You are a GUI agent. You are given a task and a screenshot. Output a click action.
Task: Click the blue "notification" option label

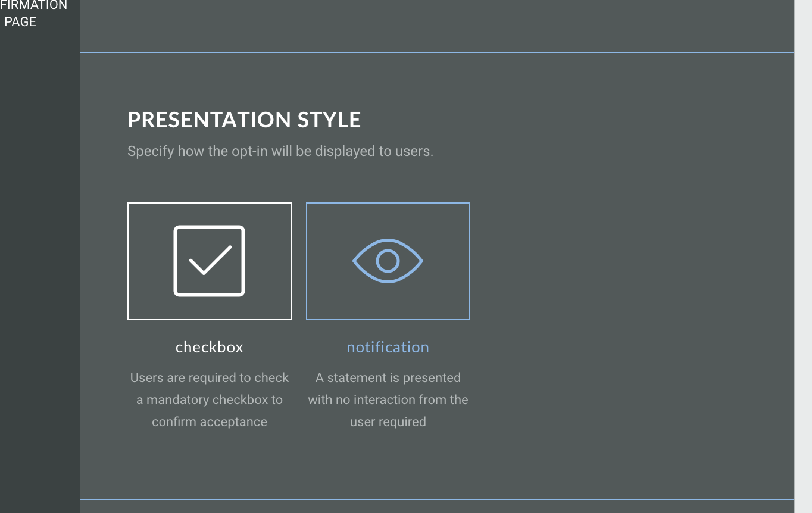coord(388,347)
